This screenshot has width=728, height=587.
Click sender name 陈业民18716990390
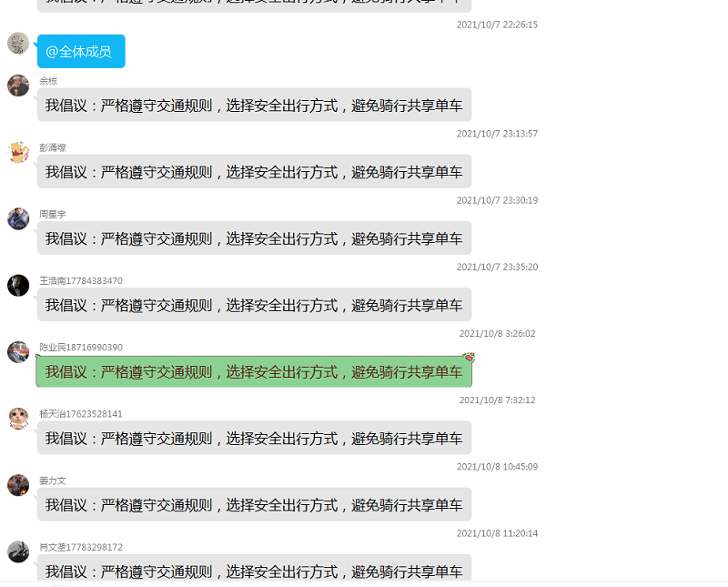(80, 348)
